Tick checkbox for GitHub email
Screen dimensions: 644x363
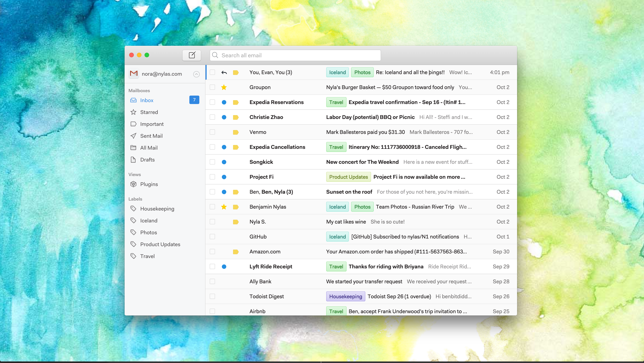(x=213, y=237)
